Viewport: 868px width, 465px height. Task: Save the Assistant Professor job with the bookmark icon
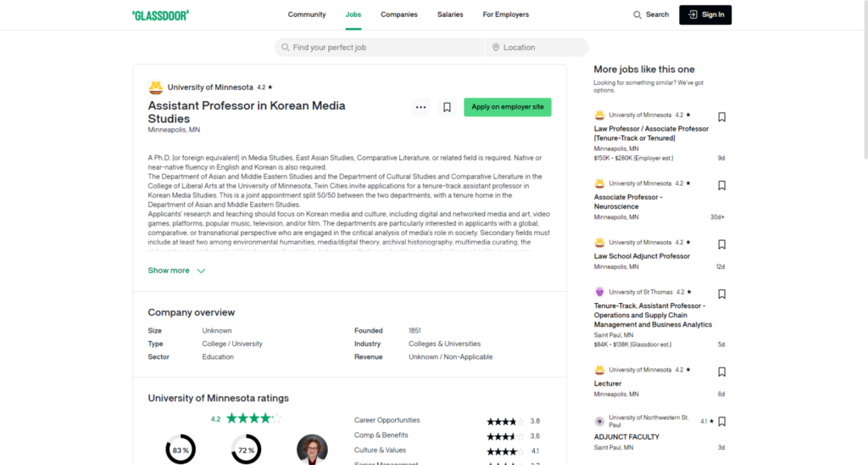[x=447, y=108]
